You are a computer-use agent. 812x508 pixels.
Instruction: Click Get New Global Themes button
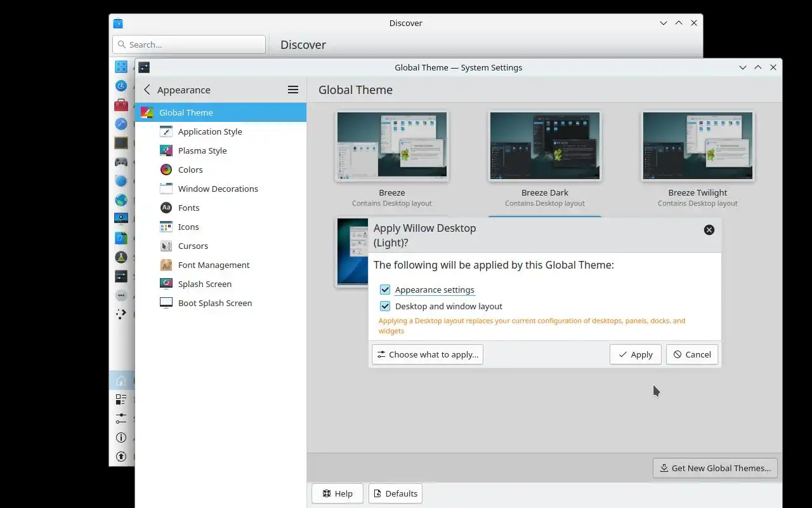point(715,468)
